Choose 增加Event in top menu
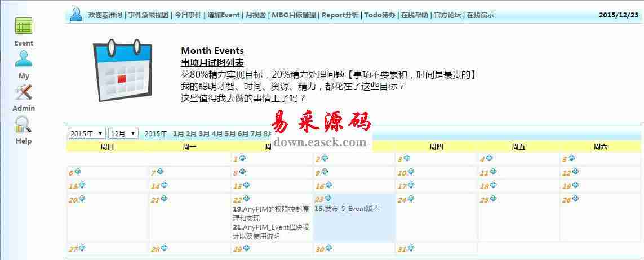644x260 pixels. pos(224,15)
